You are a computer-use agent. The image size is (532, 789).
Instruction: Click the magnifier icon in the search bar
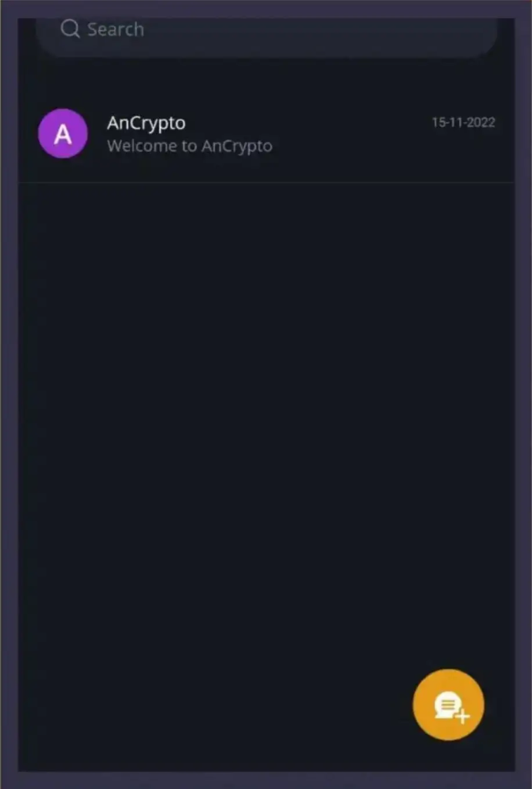70,29
